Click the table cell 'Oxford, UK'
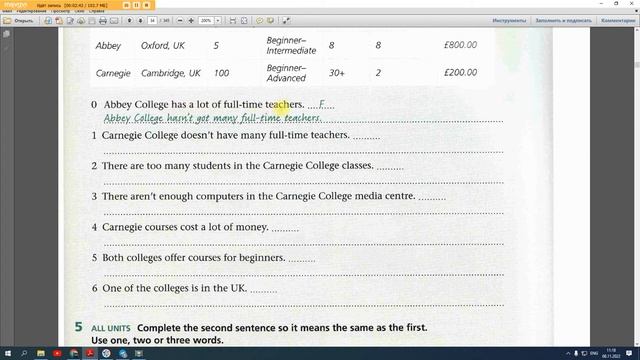Viewport: 640px width, 360px height. (163, 46)
